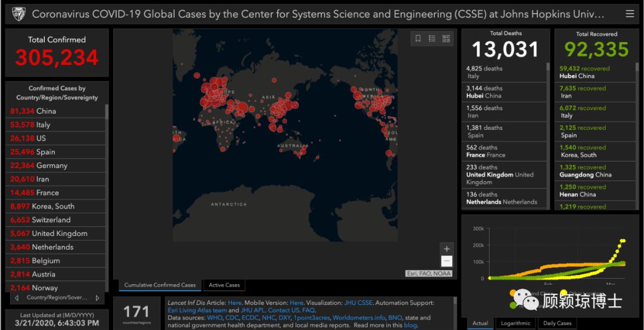Viewport: 644px width, 330px height.
Task: Open the blog link
Action: click(x=410, y=325)
